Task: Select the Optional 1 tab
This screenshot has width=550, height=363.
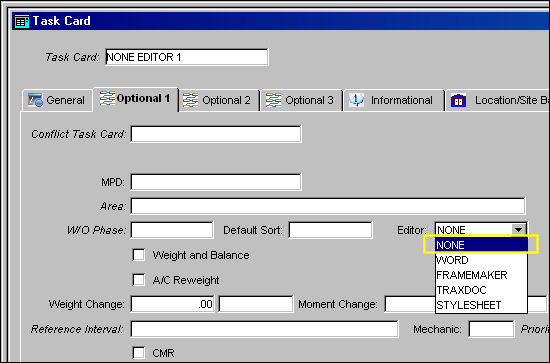Action: (136, 99)
